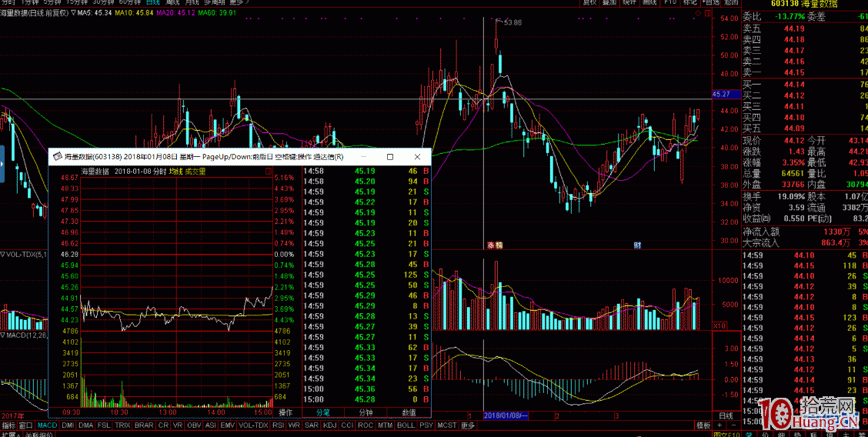Viewport: 868px width, 437px height.
Task: Select the 数值 tab in popup
Action: [409, 412]
